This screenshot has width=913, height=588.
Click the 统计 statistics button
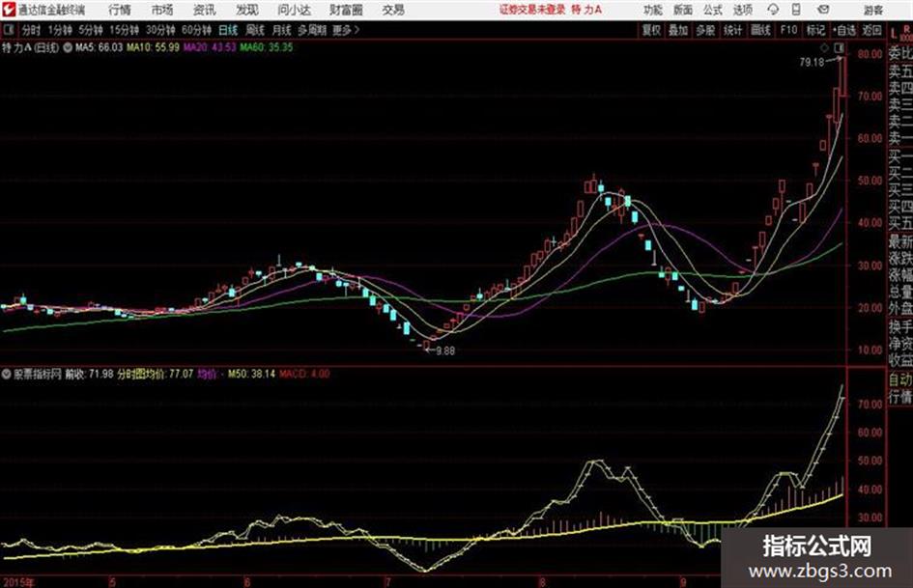click(x=732, y=30)
